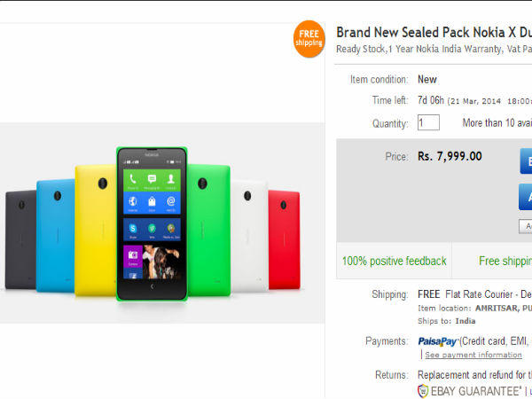This screenshot has height=399, width=532.
Task: Click the 100% positive feedback link
Action: tap(395, 261)
